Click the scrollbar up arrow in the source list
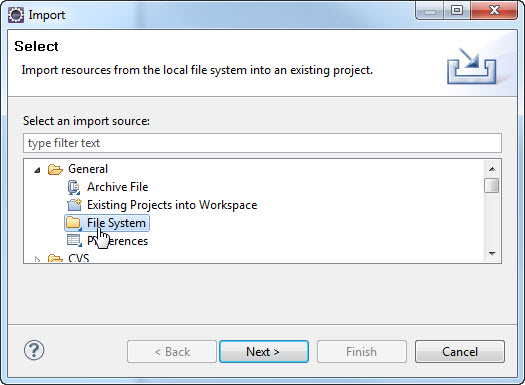Screen dimensions: 525x385 coord(492,169)
